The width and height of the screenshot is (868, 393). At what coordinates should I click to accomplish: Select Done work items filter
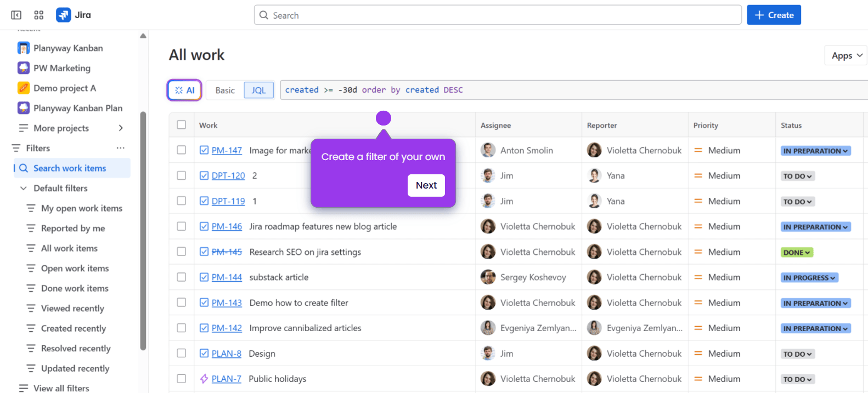75,288
